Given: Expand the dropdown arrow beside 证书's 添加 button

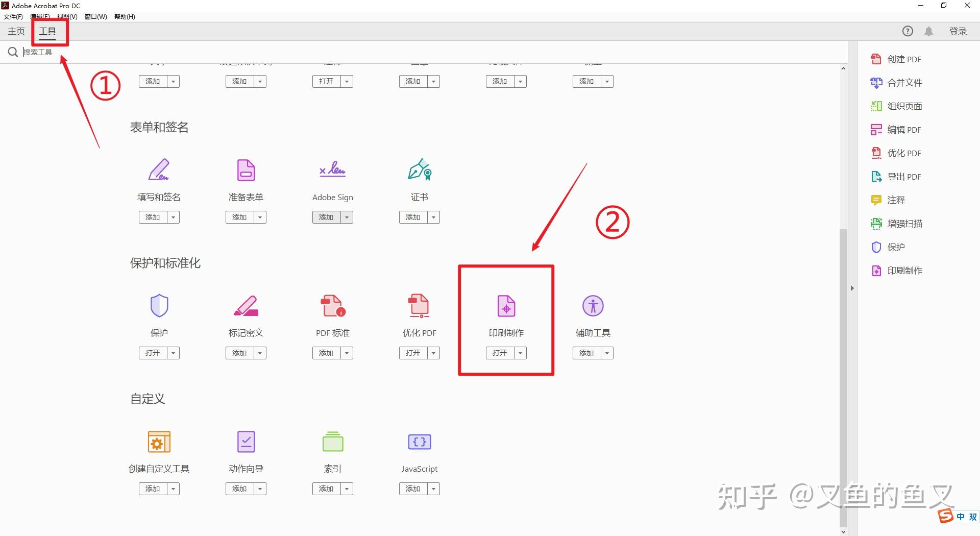Looking at the screenshot, I should click(434, 217).
